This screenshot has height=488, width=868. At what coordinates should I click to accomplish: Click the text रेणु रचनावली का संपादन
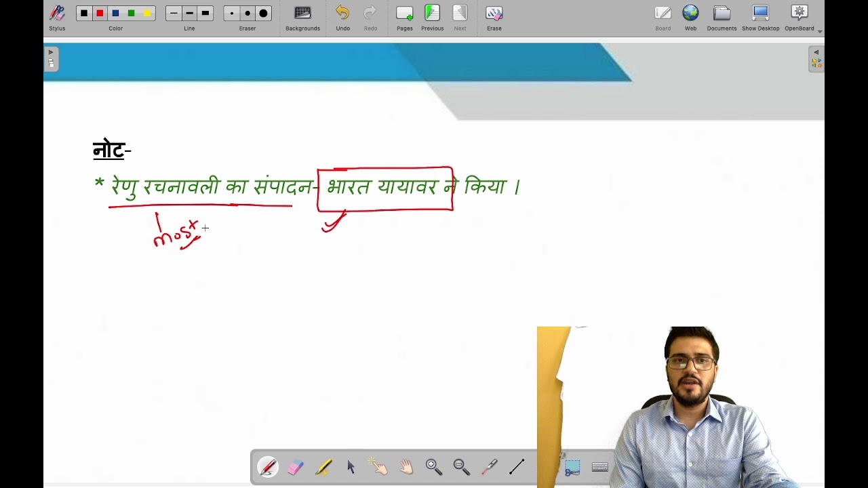click(x=212, y=188)
